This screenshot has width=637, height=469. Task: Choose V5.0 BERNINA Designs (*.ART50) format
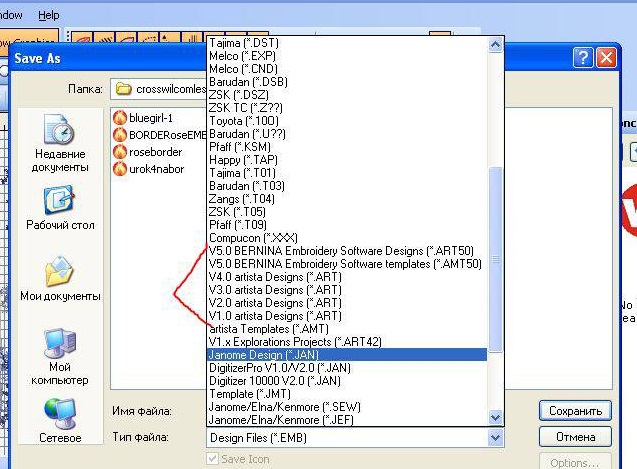pyautogui.click(x=347, y=251)
